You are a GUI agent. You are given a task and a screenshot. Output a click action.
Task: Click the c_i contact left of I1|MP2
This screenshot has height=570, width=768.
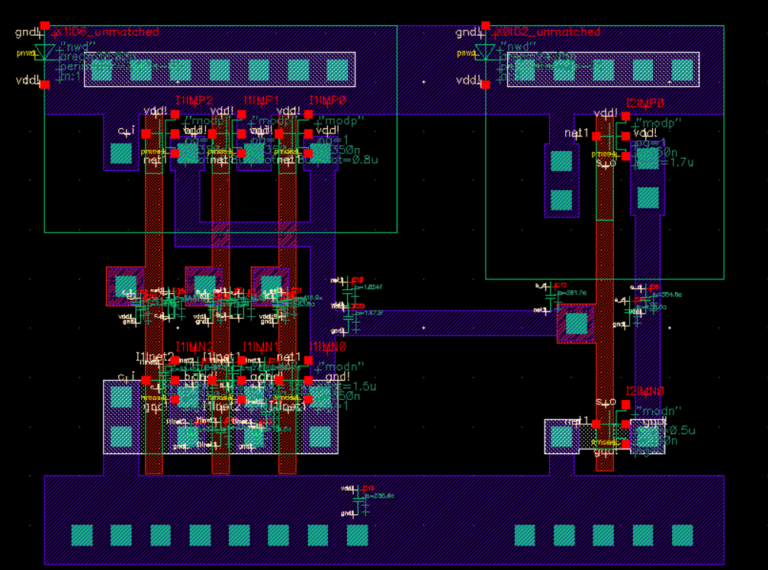122,153
